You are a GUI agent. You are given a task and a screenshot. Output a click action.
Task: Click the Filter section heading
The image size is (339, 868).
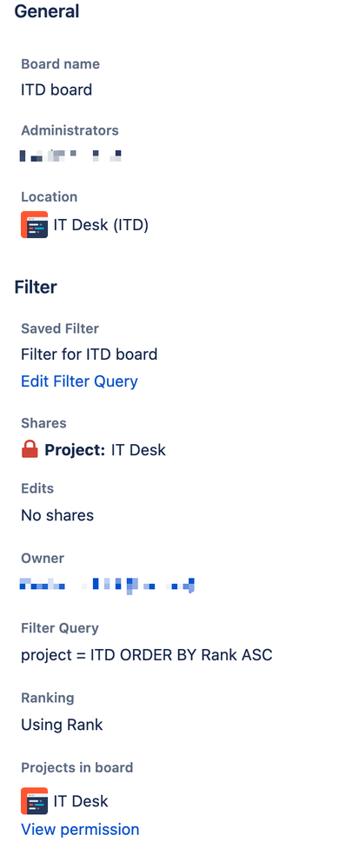(x=36, y=288)
